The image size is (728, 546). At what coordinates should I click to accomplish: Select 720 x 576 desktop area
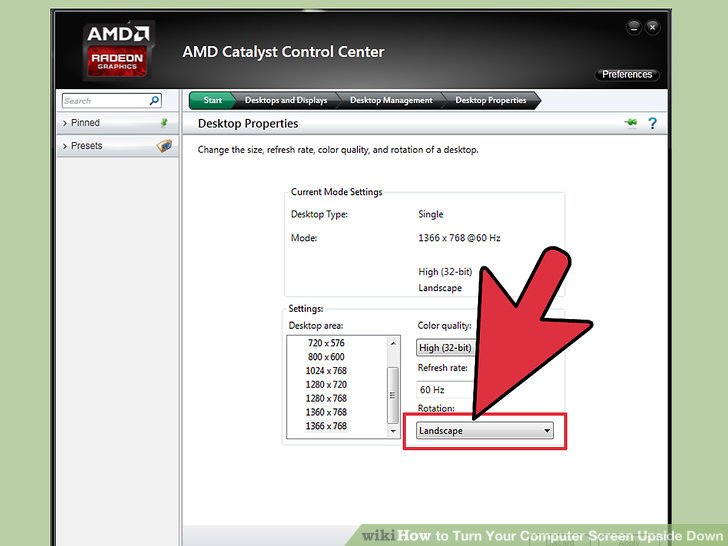pos(326,343)
